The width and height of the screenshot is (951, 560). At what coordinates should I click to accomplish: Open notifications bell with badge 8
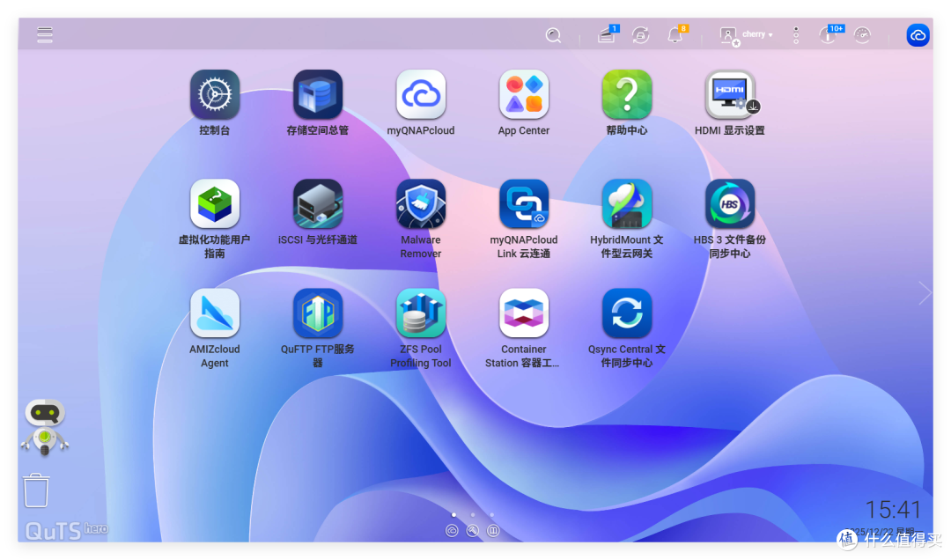(675, 34)
